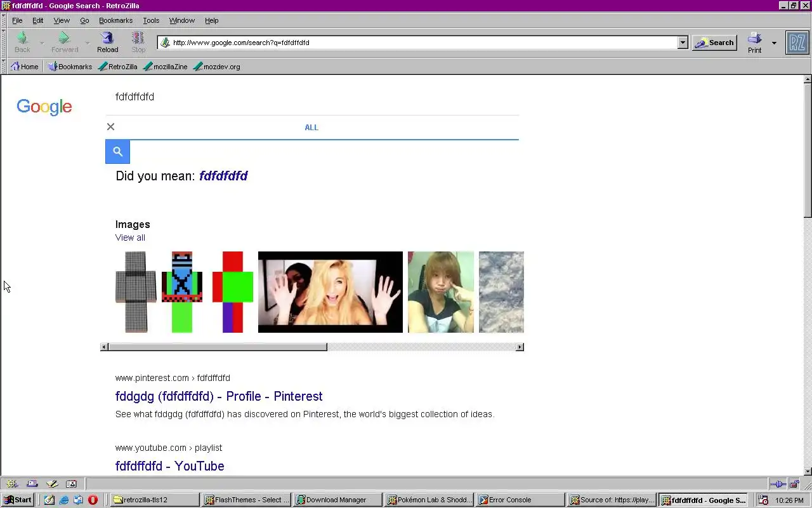This screenshot has height=508, width=812.
Task: Click the Start button
Action: tap(17, 500)
